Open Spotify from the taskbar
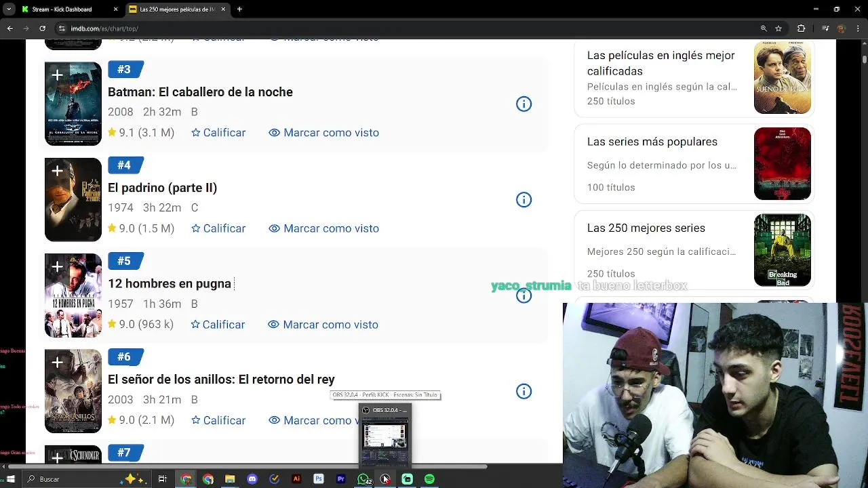Viewport: 868px width, 488px height. [429, 479]
